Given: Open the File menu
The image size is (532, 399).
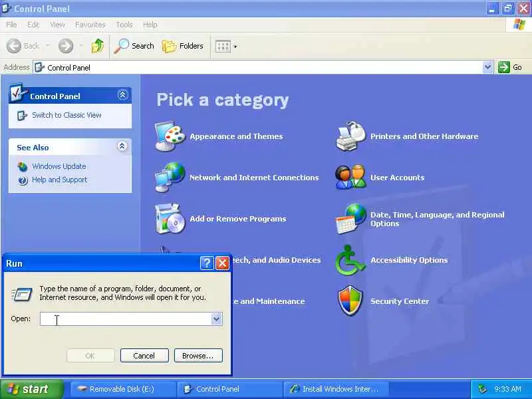Looking at the screenshot, I should click(x=11, y=25).
